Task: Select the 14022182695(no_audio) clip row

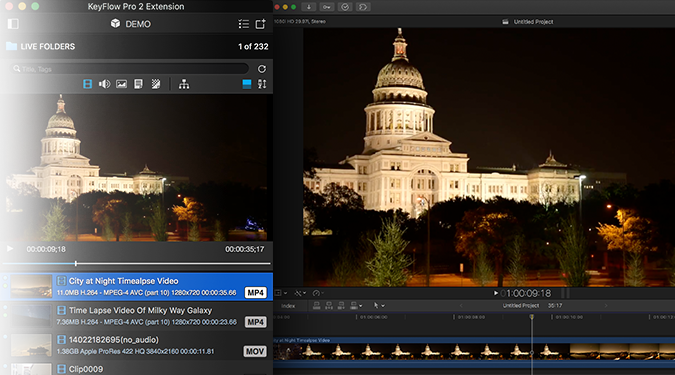Action: 137,345
